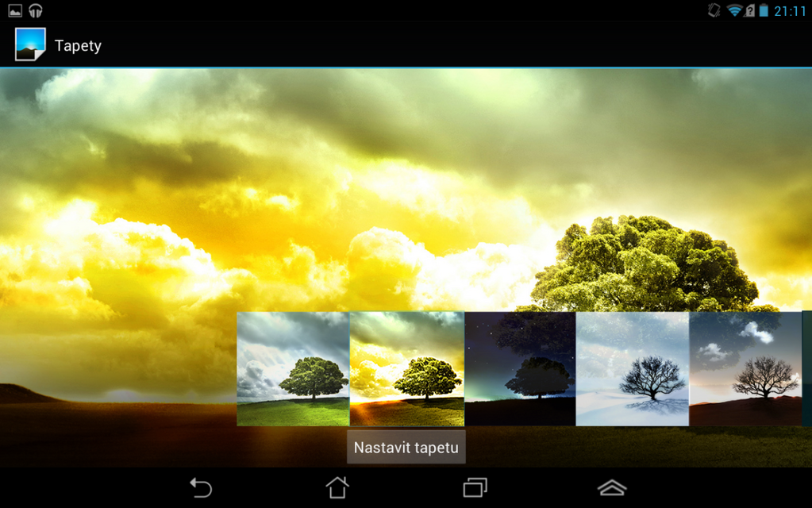The image size is (812, 508).
Task: Tap the Home navigation icon
Action: click(x=337, y=488)
